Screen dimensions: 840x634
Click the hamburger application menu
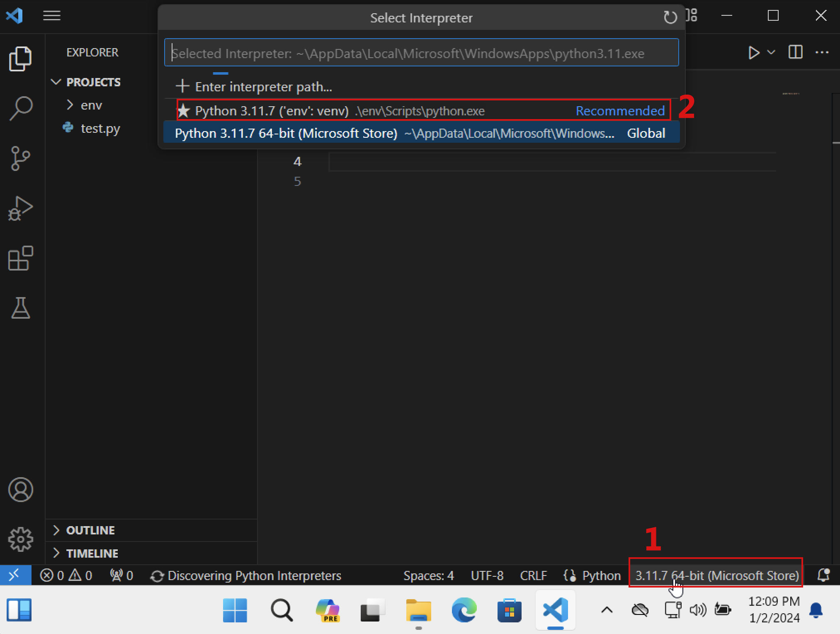(x=52, y=16)
